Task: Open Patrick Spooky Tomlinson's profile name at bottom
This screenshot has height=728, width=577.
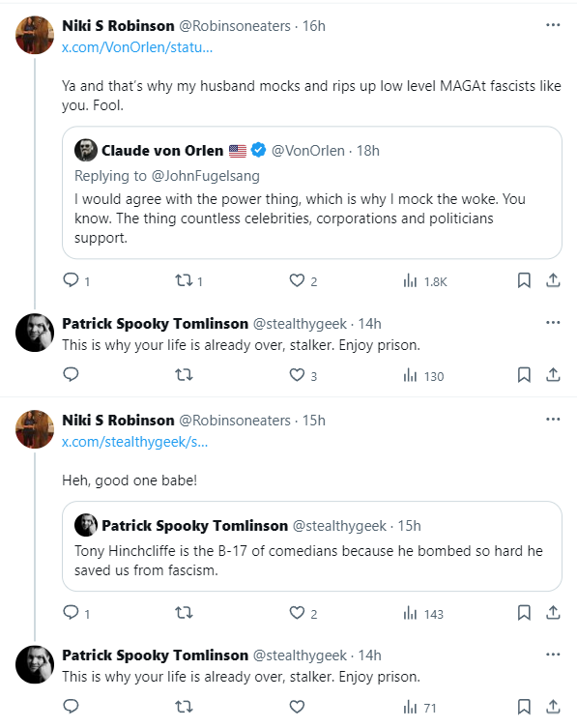Action: [155, 655]
